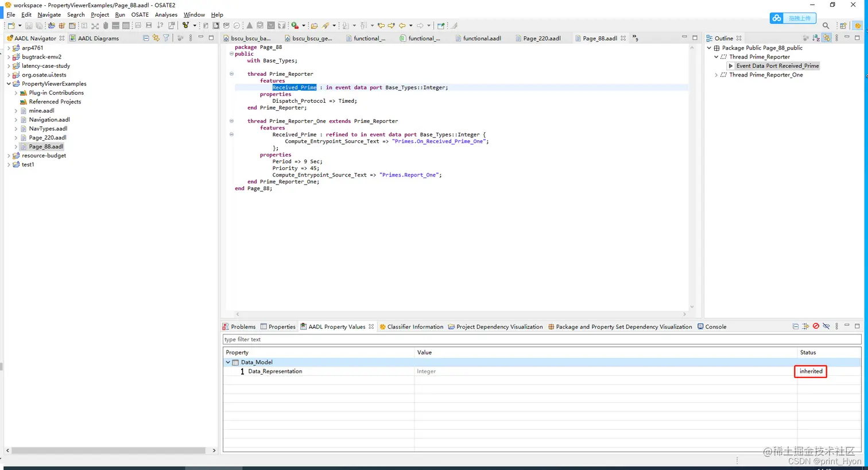Open Outline view menu dots

point(836,38)
